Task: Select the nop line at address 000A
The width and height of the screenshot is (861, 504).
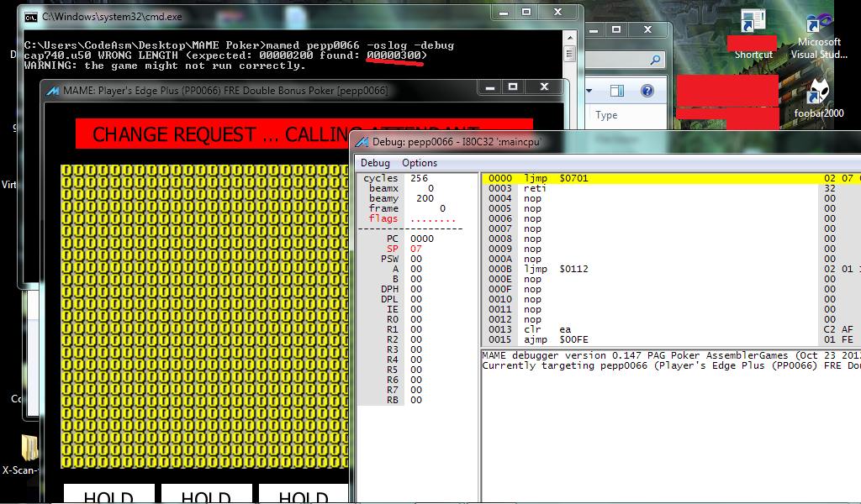Action: [671, 259]
